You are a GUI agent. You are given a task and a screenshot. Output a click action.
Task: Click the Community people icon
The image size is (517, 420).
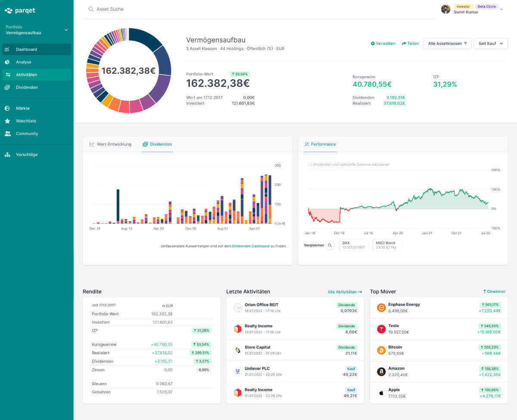click(x=7, y=134)
